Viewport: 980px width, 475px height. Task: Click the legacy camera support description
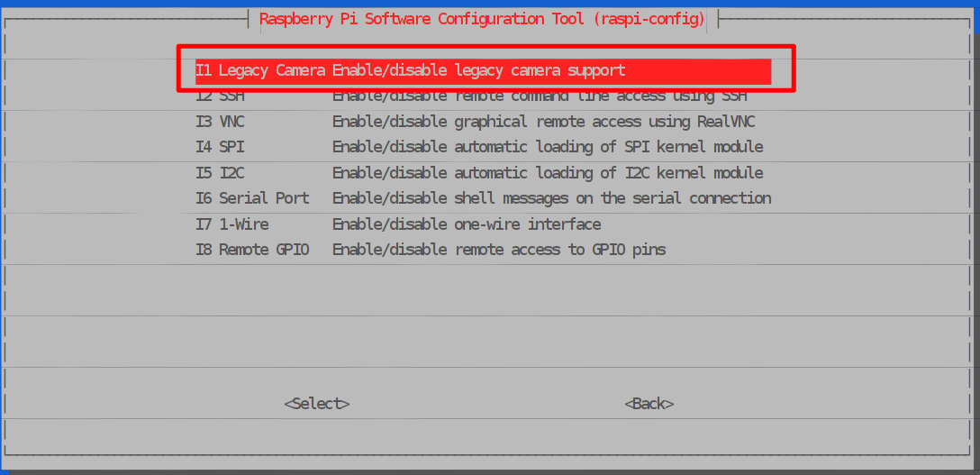(478, 70)
